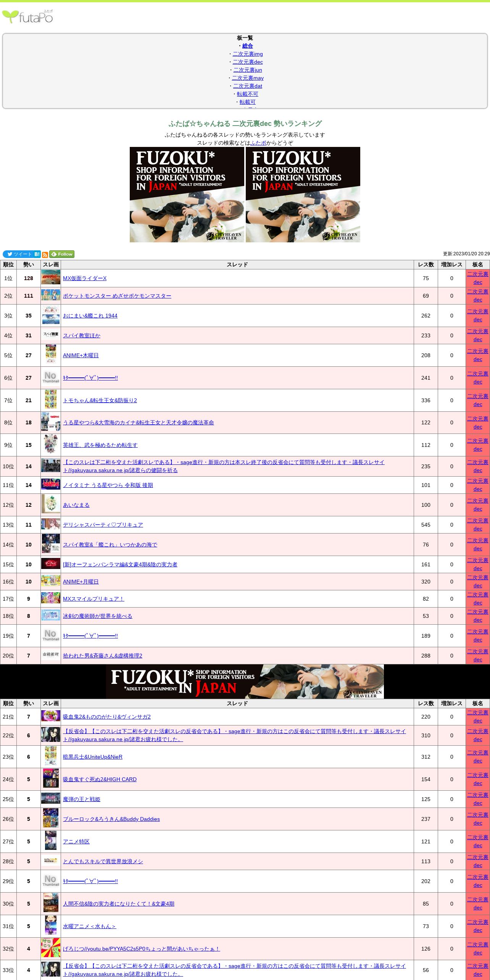Click thumbnail of rank 32 げろじつ thread

click(x=51, y=948)
